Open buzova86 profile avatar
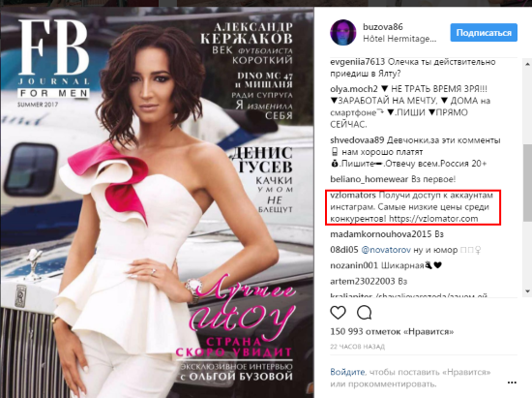Viewport: 532px width, 398px height. point(343,33)
